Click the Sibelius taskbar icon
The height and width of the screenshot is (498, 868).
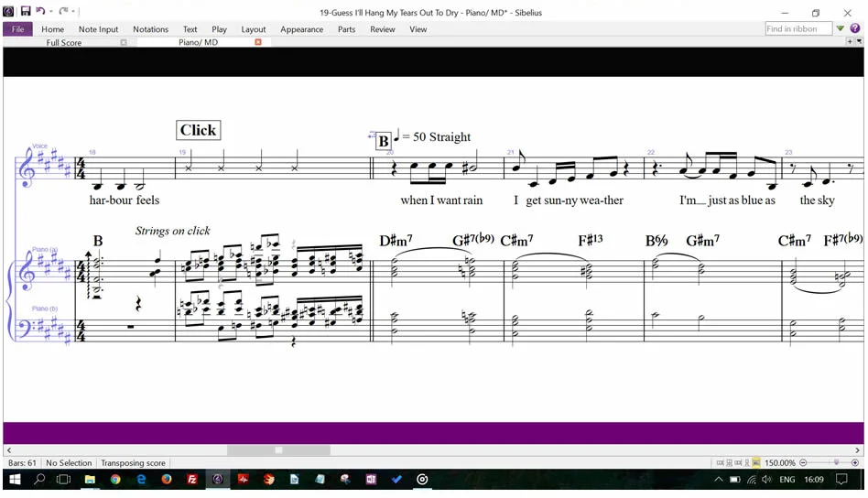tap(218, 480)
